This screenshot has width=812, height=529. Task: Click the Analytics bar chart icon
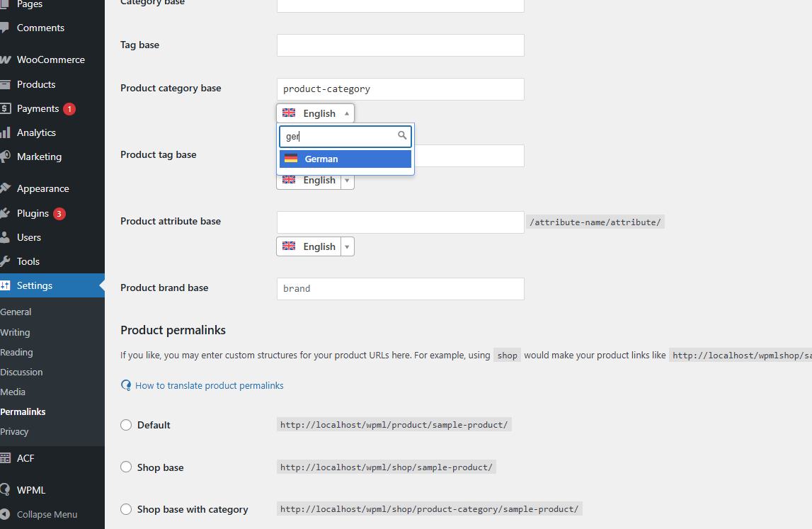[x=5, y=132]
